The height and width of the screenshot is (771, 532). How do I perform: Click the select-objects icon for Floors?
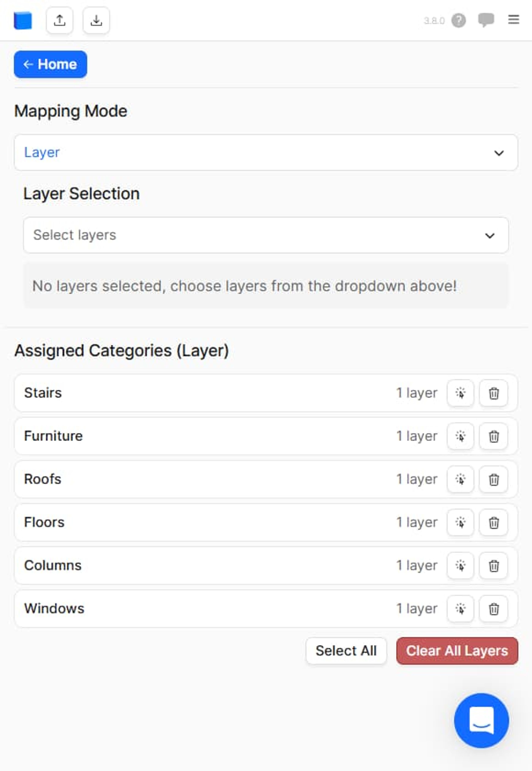pos(460,522)
